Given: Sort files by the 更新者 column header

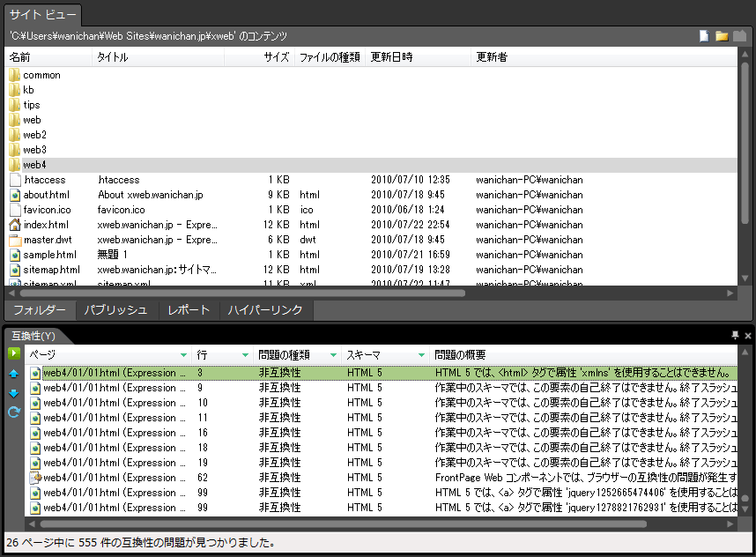Looking at the screenshot, I should click(604, 57).
